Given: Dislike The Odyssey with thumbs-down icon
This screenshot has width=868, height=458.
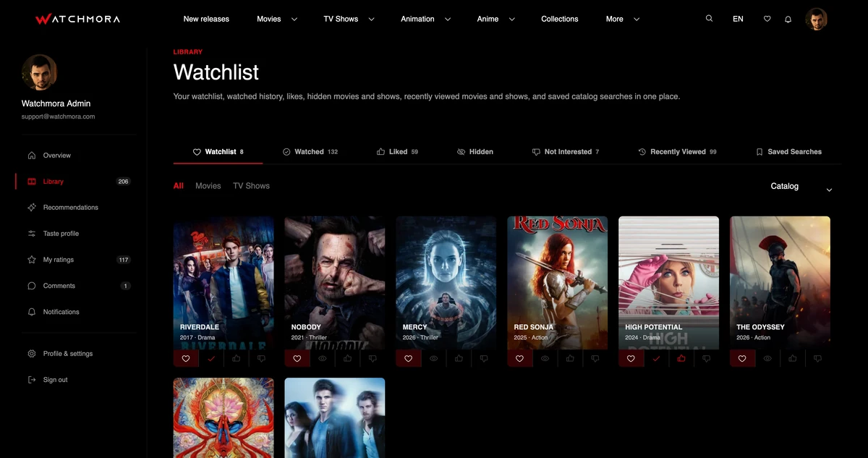Looking at the screenshot, I should pyautogui.click(x=818, y=358).
